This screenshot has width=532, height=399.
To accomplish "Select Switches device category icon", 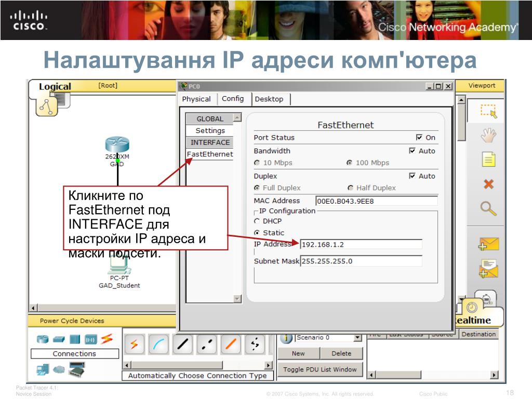I will [59, 339].
